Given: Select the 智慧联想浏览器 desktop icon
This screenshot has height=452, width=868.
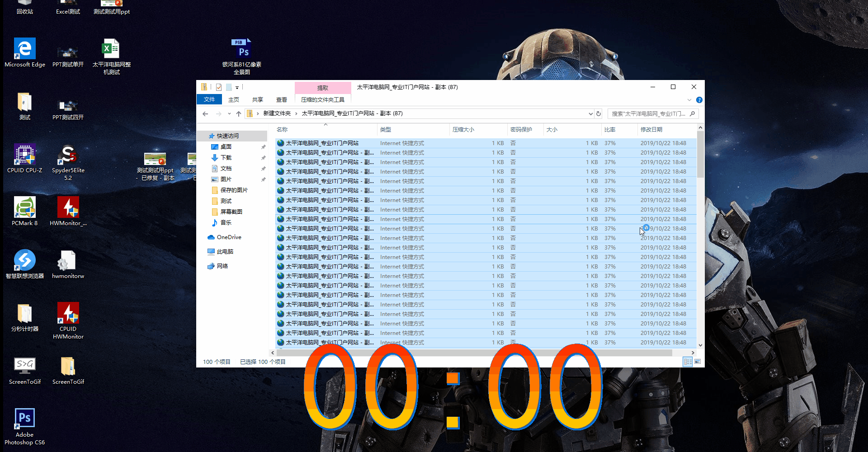Looking at the screenshot, I should pos(25,264).
